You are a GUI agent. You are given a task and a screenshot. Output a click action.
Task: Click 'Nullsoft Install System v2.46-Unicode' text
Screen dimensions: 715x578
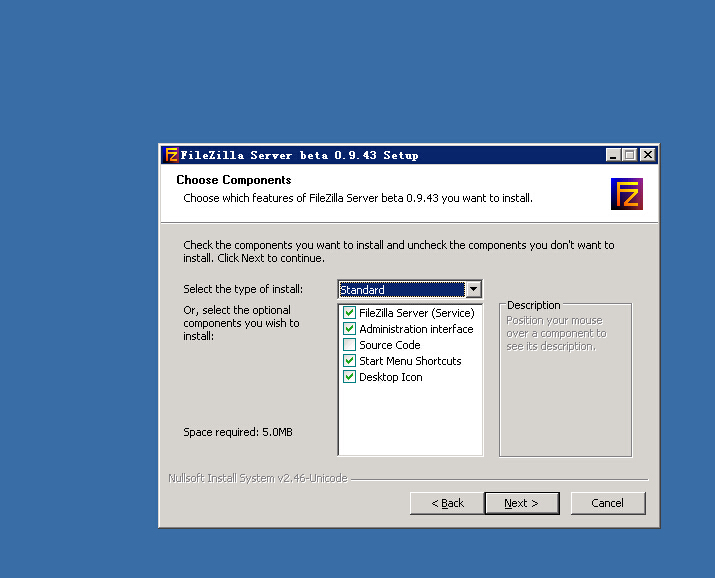coord(258,478)
